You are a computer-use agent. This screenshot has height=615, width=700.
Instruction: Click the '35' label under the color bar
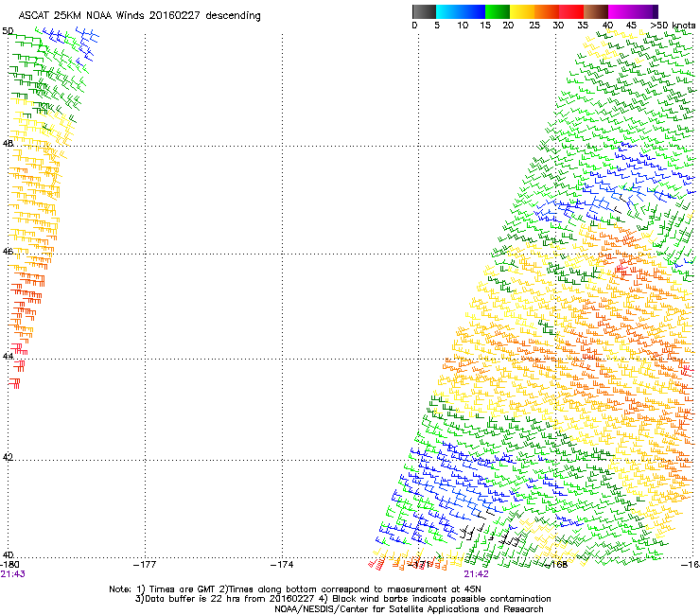coord(583,26)
